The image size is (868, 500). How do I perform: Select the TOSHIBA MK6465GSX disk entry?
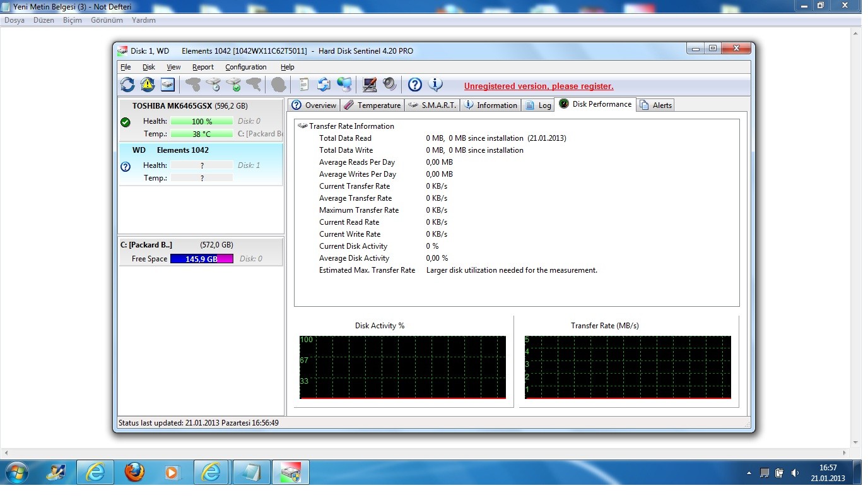coord(201,120)
